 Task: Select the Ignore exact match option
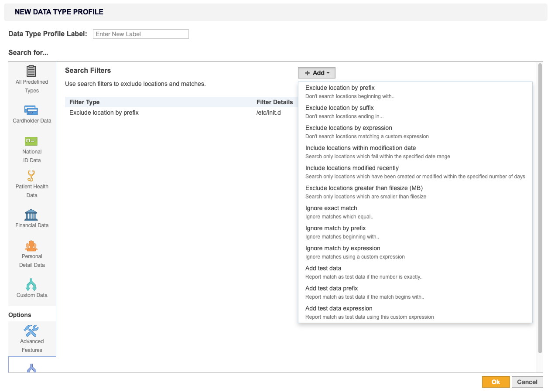click(331, 208)
